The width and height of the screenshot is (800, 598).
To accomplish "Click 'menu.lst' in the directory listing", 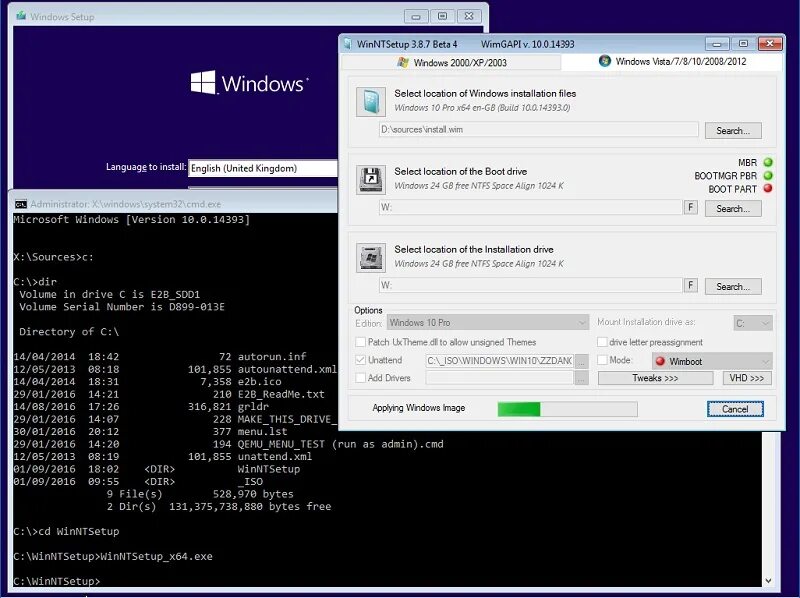I will [262, 432].
